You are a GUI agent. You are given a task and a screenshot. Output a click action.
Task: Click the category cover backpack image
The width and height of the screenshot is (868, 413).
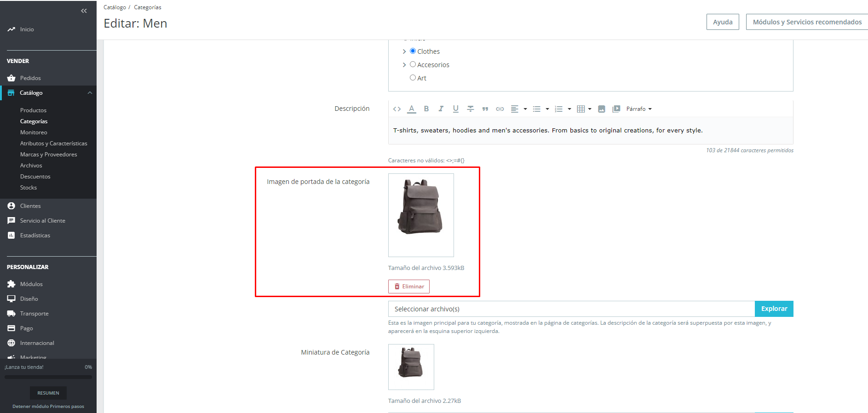click(421, 215)
